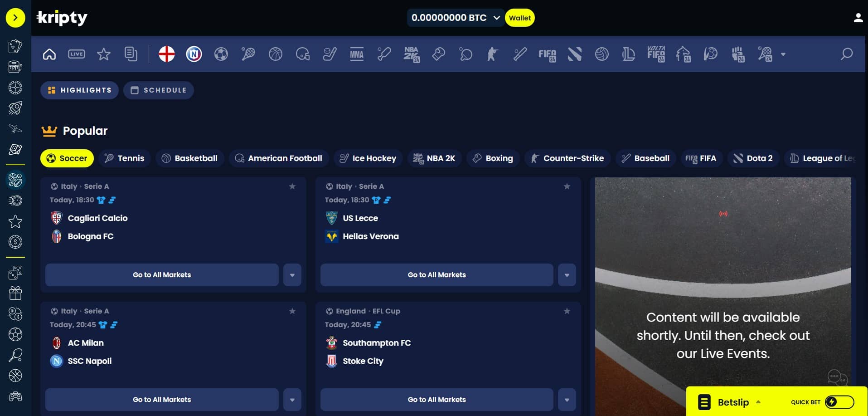The height and width of the screenshot is (416, 868).
Task: Select the Dota 2 icon in sports bar
Action: pos(575,54)
